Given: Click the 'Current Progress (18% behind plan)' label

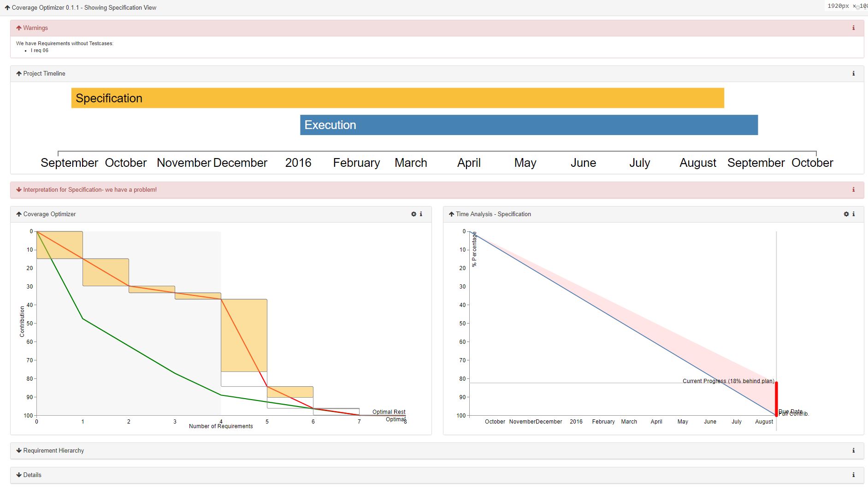Looking at the screenshot, I should [x=728, y=381].
